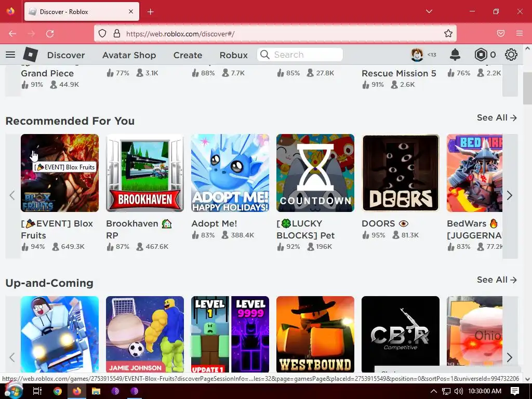Click See All for Up-and-Coming
The height and width of the screenshot is (399, 532).
pyautogui.click(x=497, y=280)
